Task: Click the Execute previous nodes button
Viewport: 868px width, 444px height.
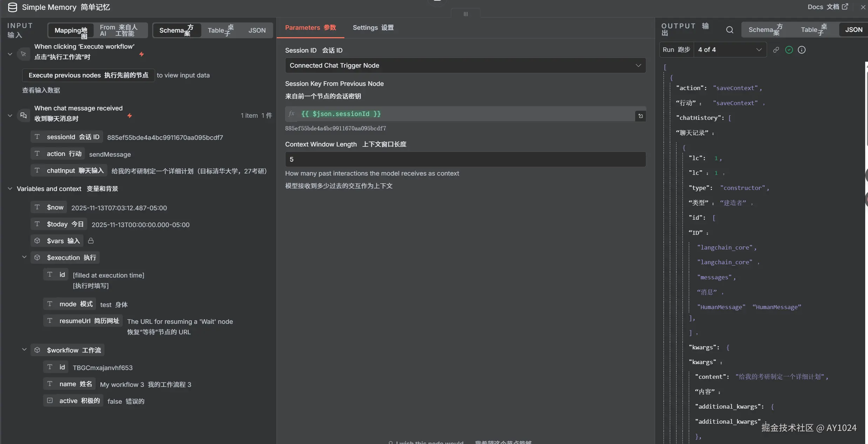Action: (88, 75)
